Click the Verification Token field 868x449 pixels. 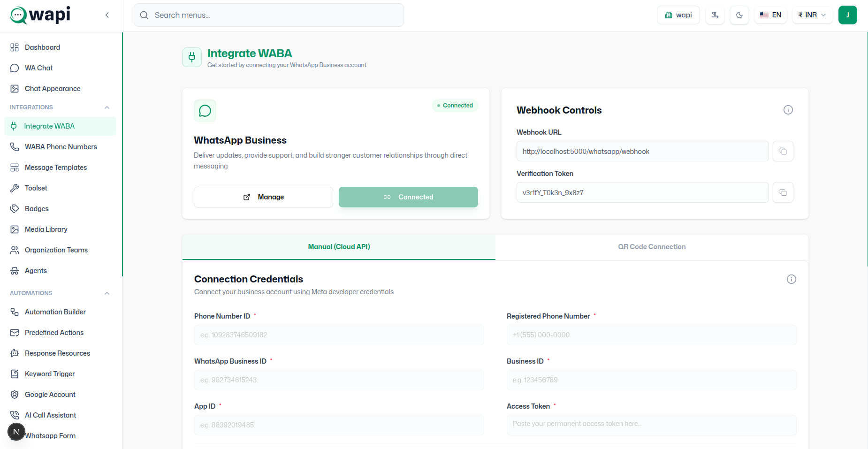coord(643,192)
